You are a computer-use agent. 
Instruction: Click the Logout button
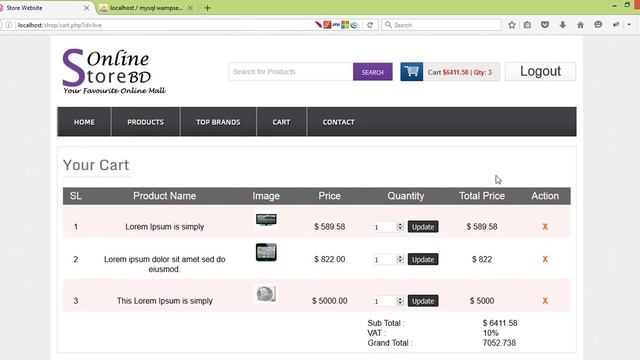click(540, 71)
